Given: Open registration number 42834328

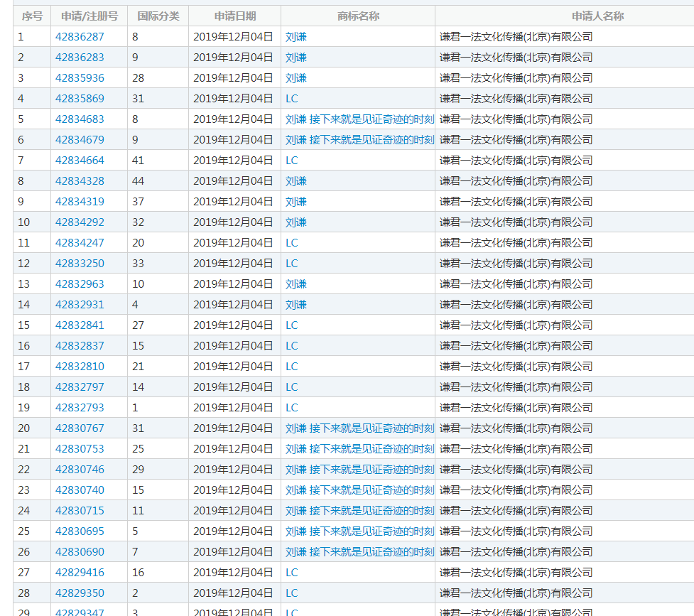Looking at the screenshot, I should point(80,181).
